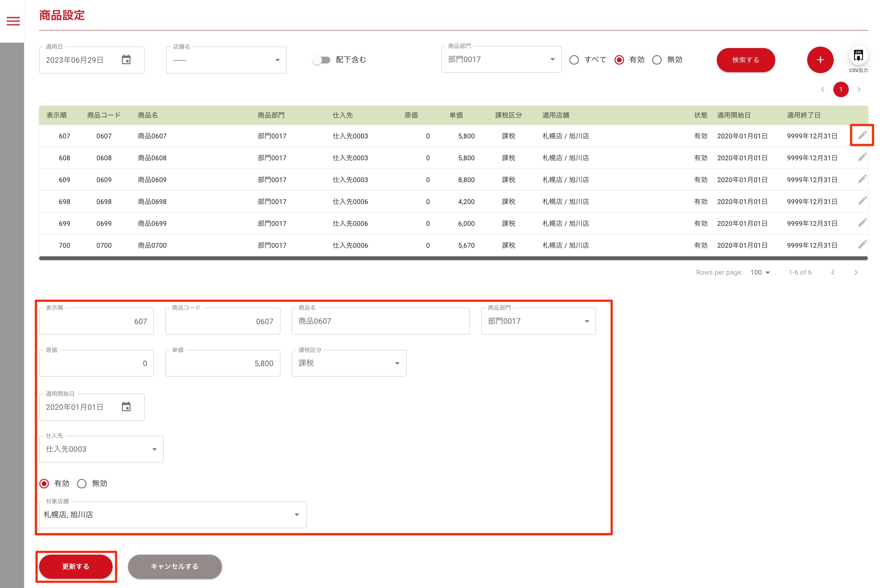890x588 pixels.
Task: Click the 商品名 input field
Action: 380,321
